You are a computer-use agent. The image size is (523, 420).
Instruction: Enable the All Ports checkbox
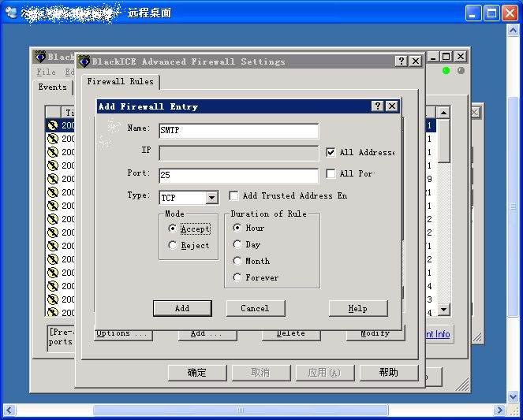tap(331, 174)
